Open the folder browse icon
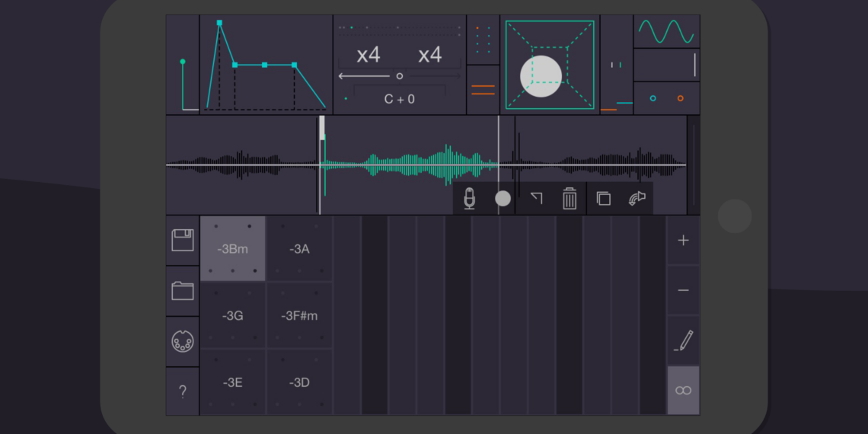868x434 pixels. tap(183, 291)
